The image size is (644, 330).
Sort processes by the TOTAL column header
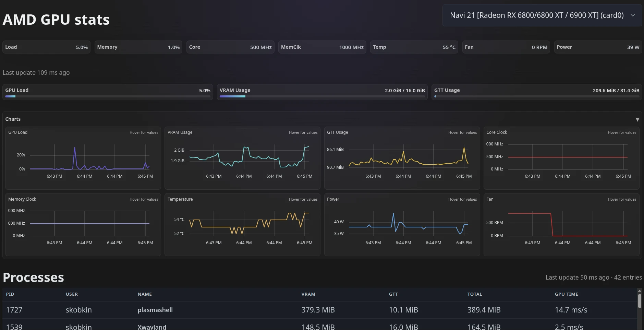[475, 294]
